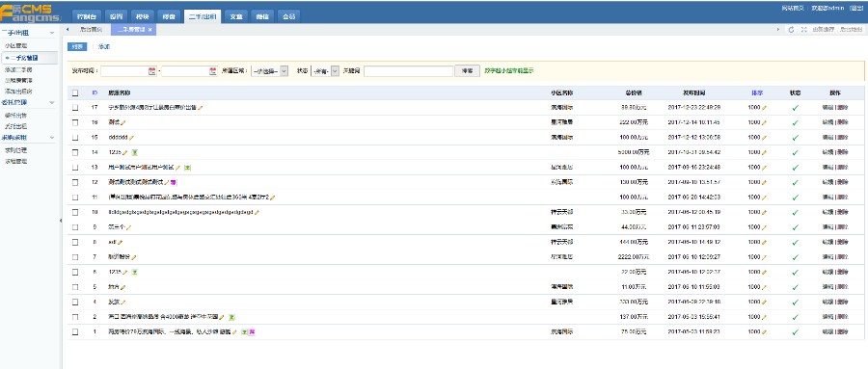Click the search button in the filter bar
868x369 pixels.
click(467, 71)
